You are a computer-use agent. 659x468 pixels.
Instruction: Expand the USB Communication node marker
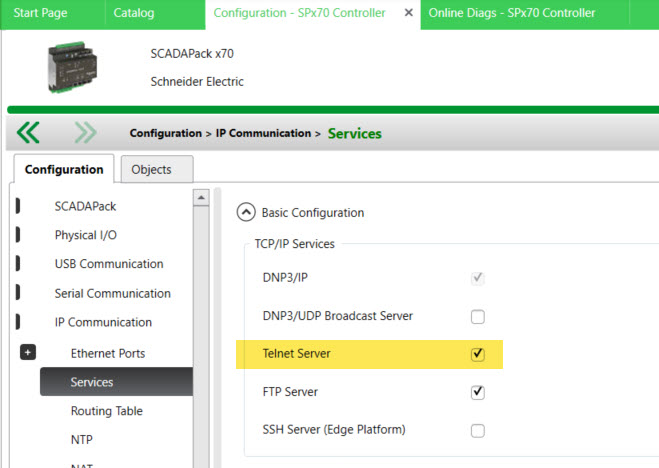pyautogui.click(x=18, y=264)
